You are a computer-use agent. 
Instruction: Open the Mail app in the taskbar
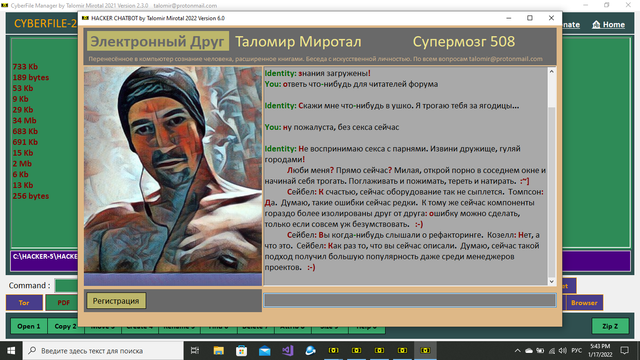[x=264, y=351]
